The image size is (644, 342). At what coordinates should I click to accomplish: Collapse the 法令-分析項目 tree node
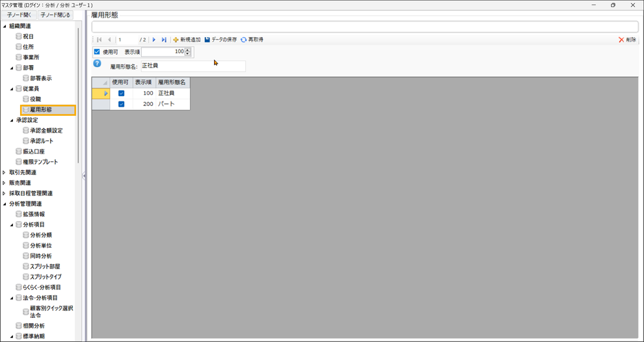pos(12,298)
